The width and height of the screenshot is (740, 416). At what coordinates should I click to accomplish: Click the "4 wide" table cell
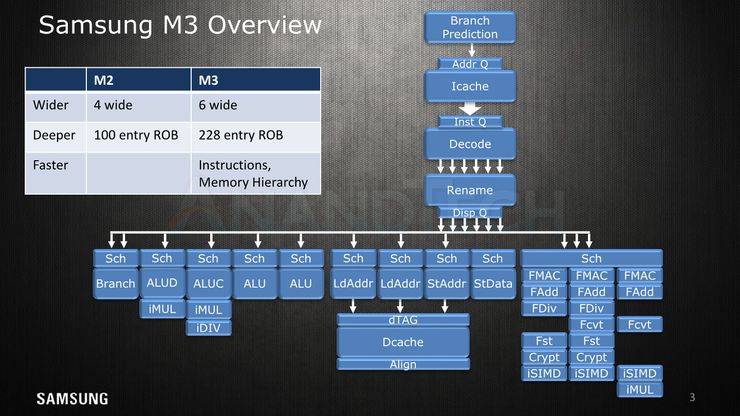click(x=139, y=107)
